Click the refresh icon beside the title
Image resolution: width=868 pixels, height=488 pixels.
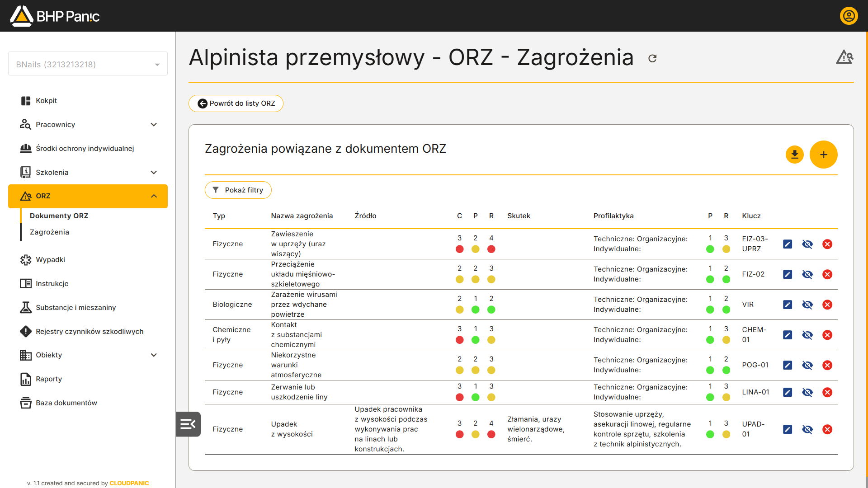652,58
